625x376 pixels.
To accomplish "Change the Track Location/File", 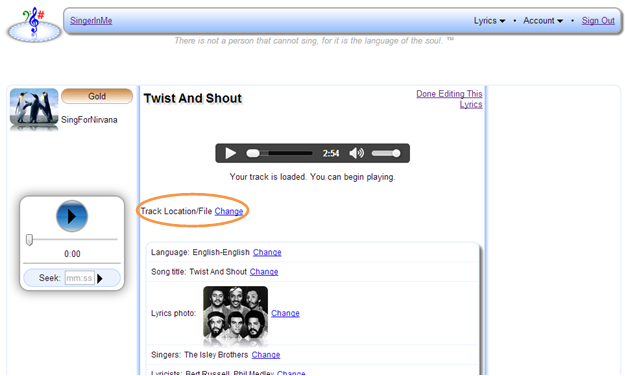I will point(229,211).
